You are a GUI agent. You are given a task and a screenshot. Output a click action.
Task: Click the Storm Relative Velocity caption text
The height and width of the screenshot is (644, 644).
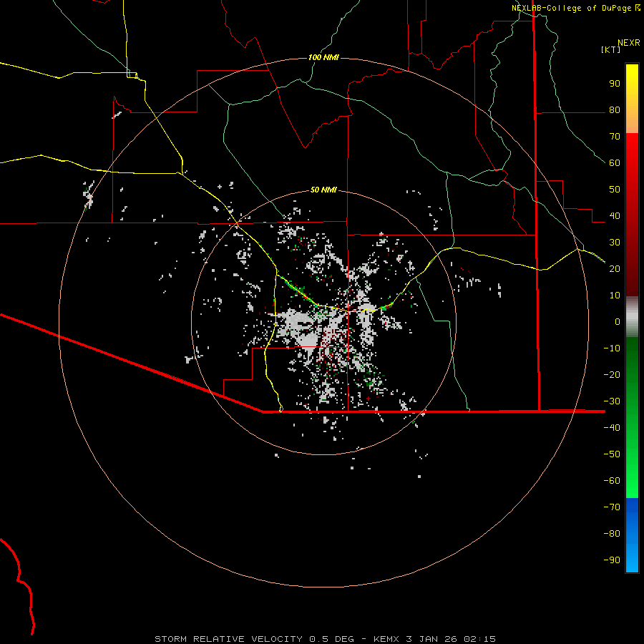[325, 639]
